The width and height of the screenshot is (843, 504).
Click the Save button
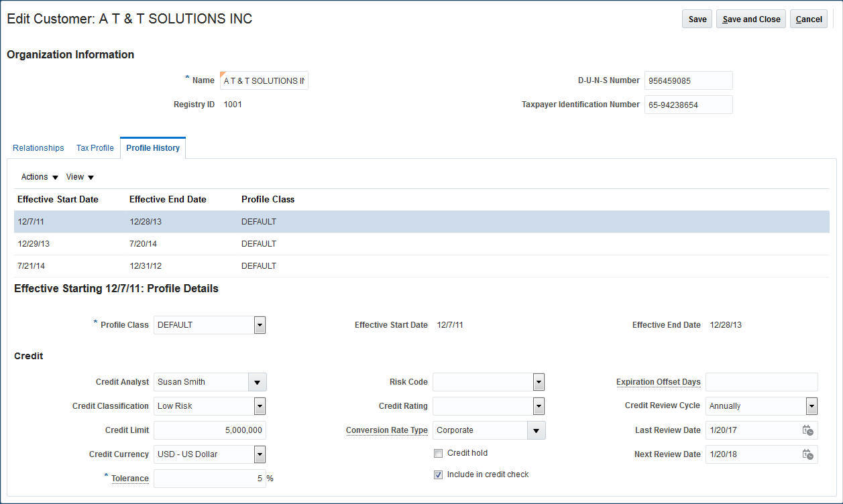pyautogui.click(x=697, y=19)
